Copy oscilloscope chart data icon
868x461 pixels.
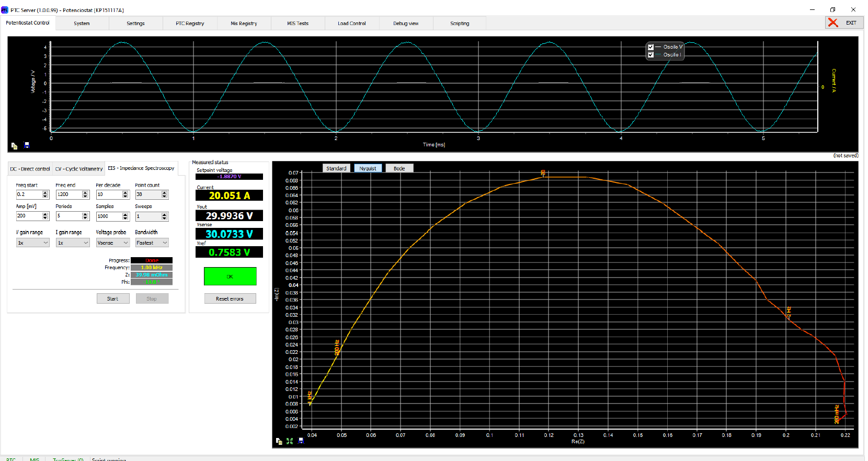click(x=14, y=146)
